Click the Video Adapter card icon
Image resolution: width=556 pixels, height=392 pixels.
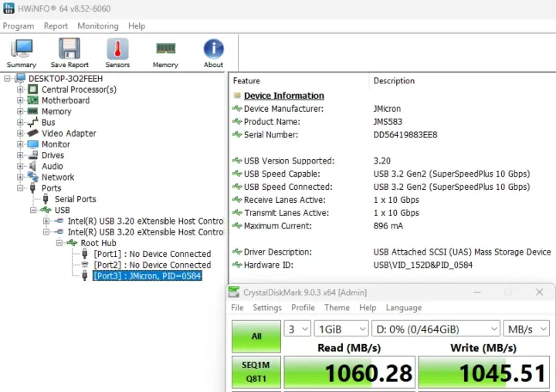pos(32,133)
